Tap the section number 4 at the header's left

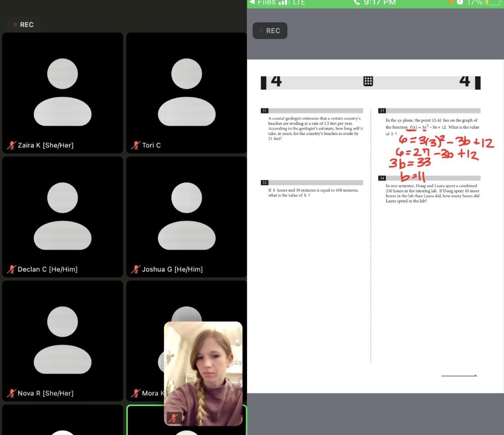coord(276,81)
